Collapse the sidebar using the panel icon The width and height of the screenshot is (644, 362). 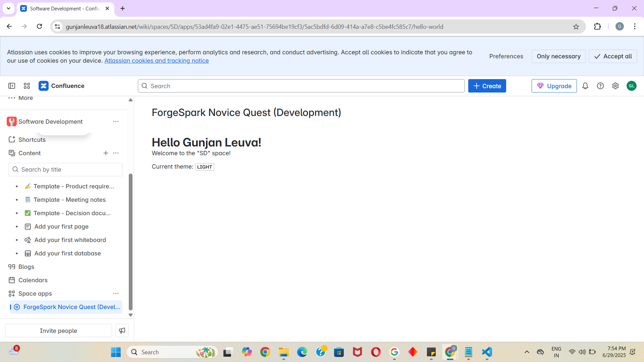[12, 86]
